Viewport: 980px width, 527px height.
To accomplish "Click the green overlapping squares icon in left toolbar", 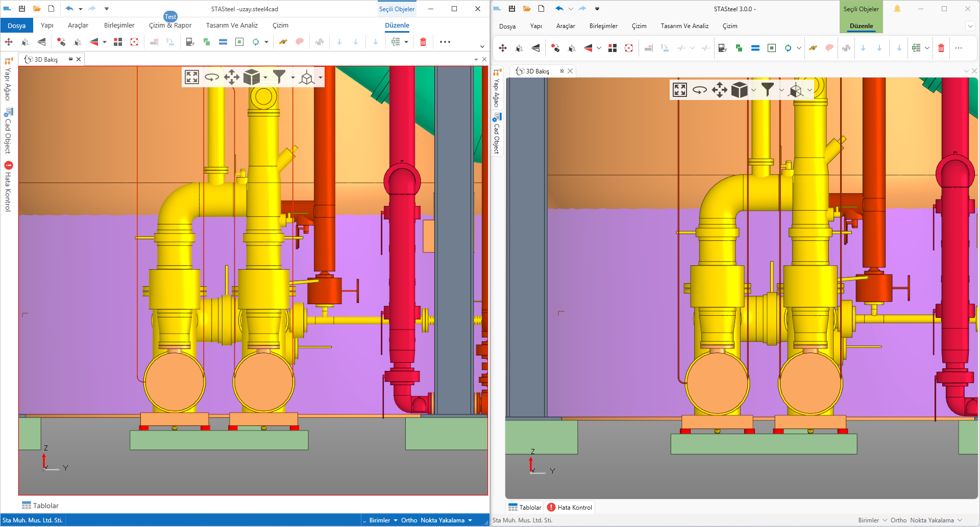I will pyautogui.click(x=207, y=42).
